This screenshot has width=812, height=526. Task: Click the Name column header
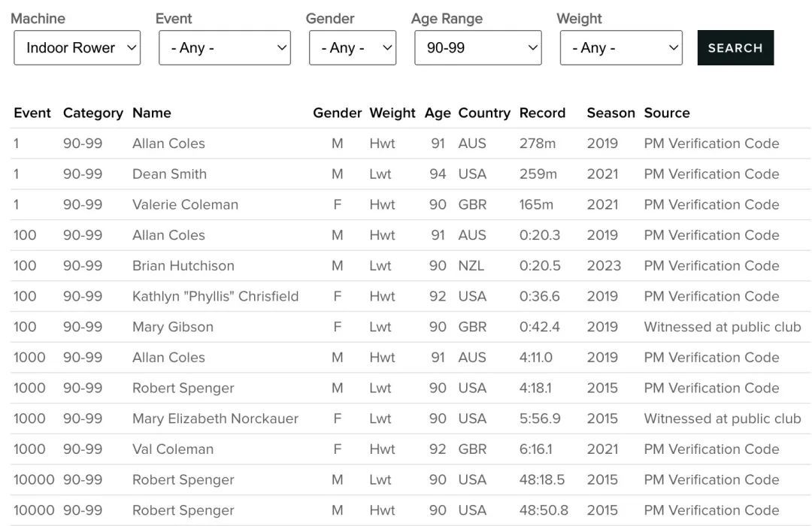(x=152, y=113)
